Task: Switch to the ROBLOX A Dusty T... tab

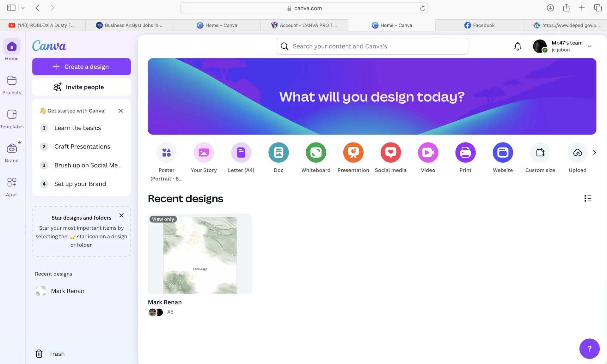Action: [x=43, y=25]
